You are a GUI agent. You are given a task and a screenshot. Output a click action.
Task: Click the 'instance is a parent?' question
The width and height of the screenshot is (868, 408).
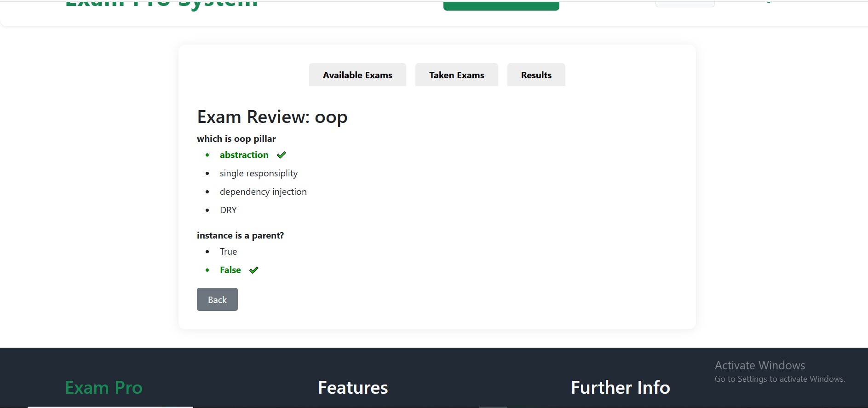240,236
